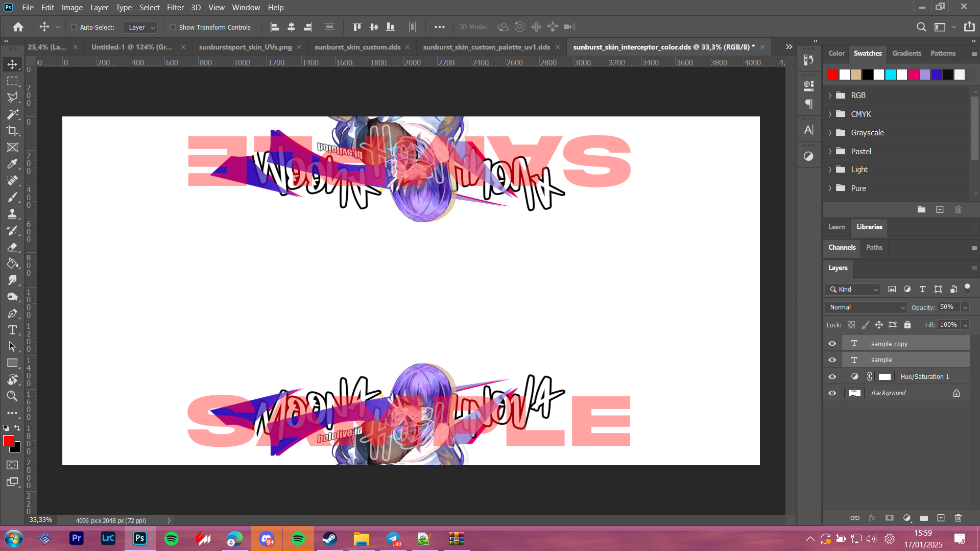
Task: Click Delete layer trash icon in Layers panel
Action: click(958, 518)
